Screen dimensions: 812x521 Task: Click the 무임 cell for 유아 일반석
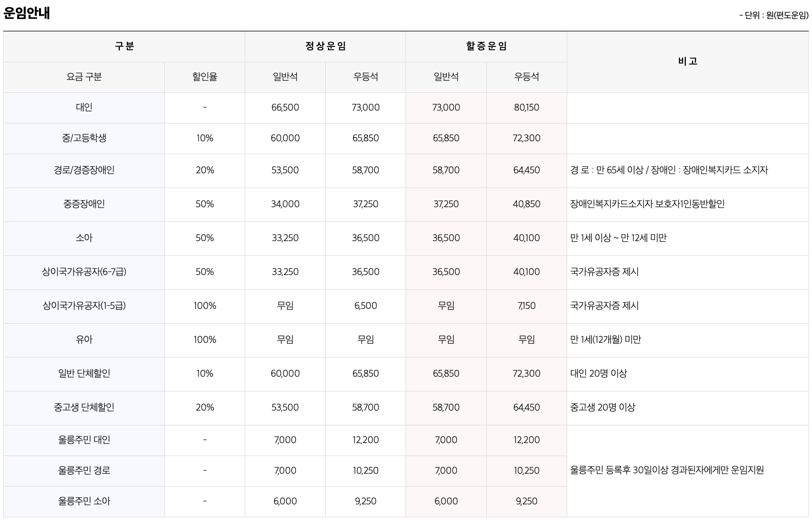pos(285,339)
